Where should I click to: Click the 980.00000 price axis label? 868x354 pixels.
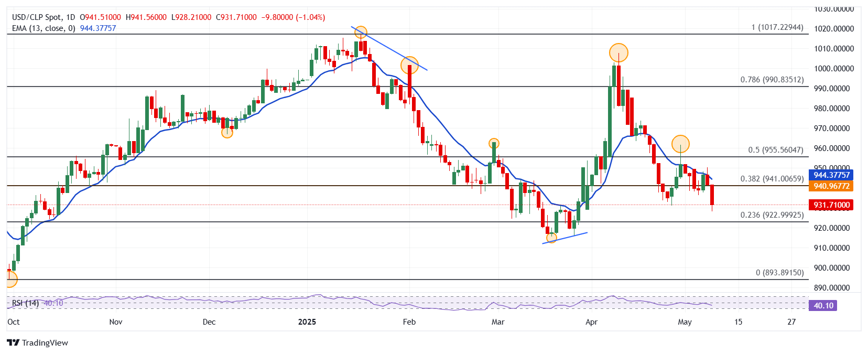click(832, 109)
